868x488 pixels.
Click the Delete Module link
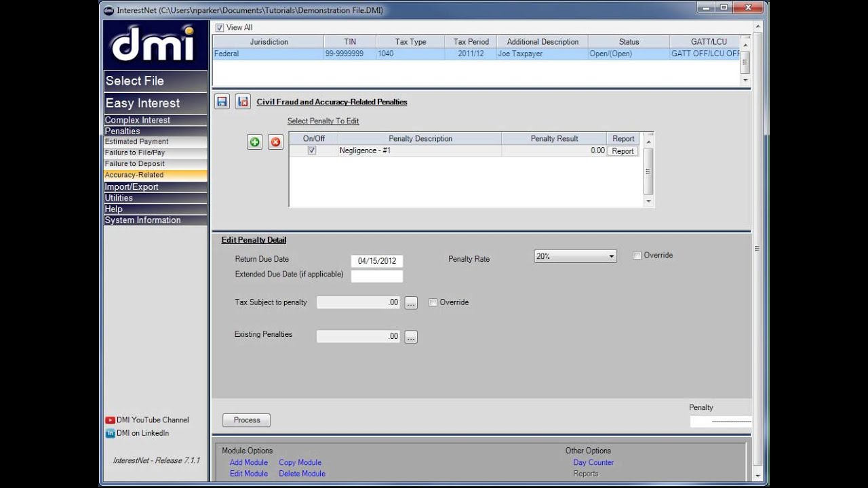[302, 474]
